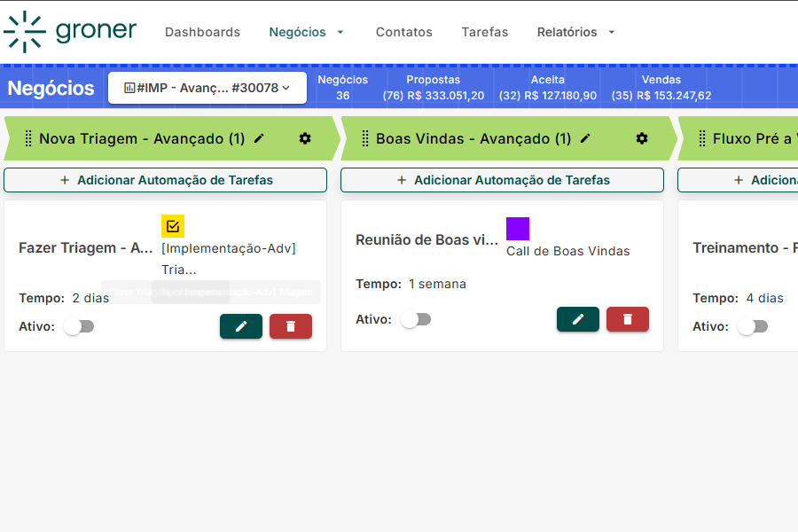Toggle Ativo on the Treinamento card

pos(753,326)
